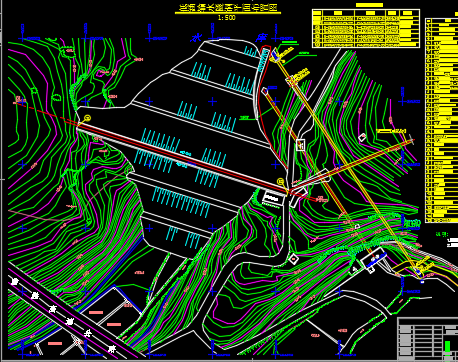Select the white hatched building beside the dam

pyautogui.click(x=273, y=198)
